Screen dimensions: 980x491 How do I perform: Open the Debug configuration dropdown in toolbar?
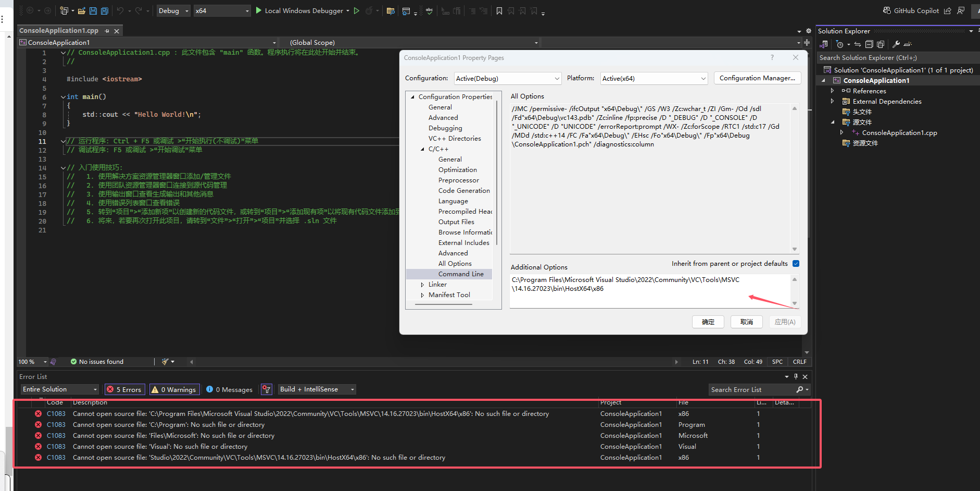[x=173, y=10]
